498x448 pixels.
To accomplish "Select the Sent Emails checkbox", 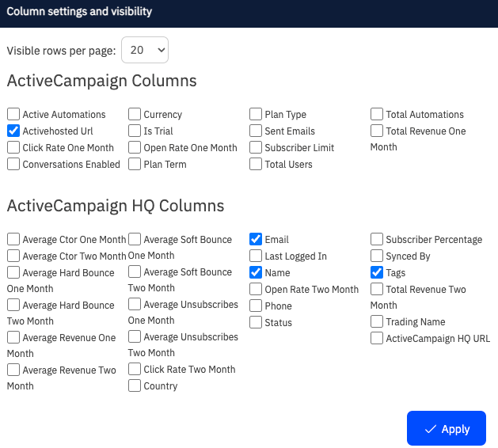I will [256, 131].
